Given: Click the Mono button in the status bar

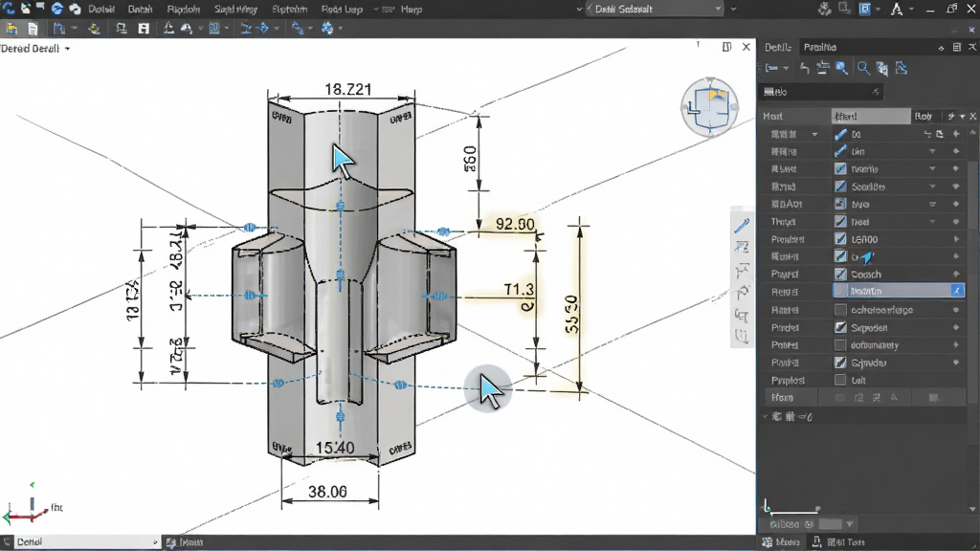Looking at the screenshot, I should [x=781, y=542].
